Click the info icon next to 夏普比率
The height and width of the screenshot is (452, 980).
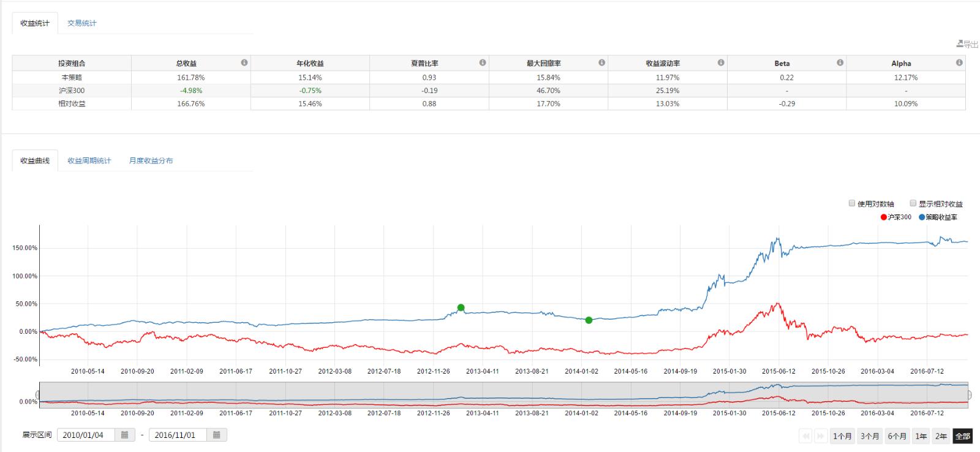[483, 62]
